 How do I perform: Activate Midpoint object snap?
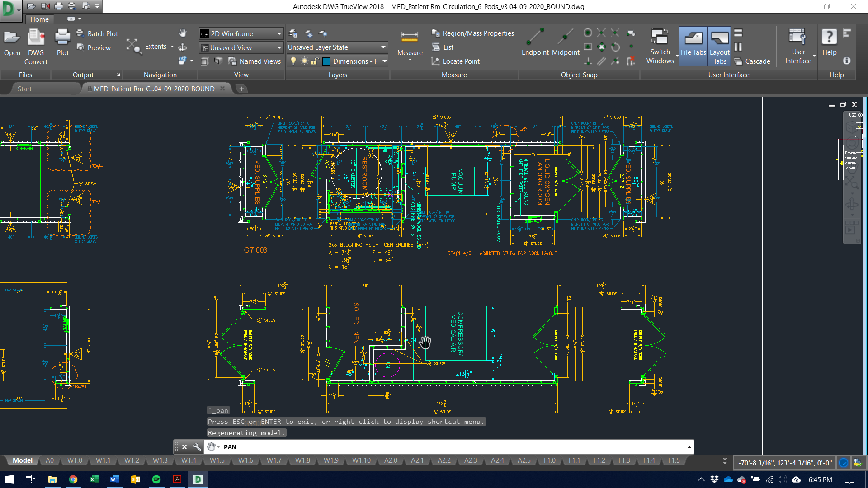pos(566,42)
